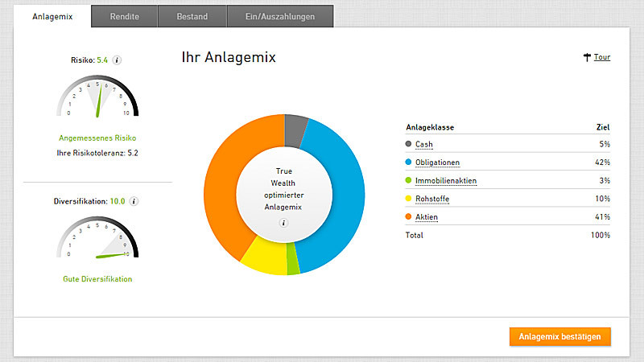Click the 42% Obligationen target value
644x362 pixels.
tap(602, 162)
